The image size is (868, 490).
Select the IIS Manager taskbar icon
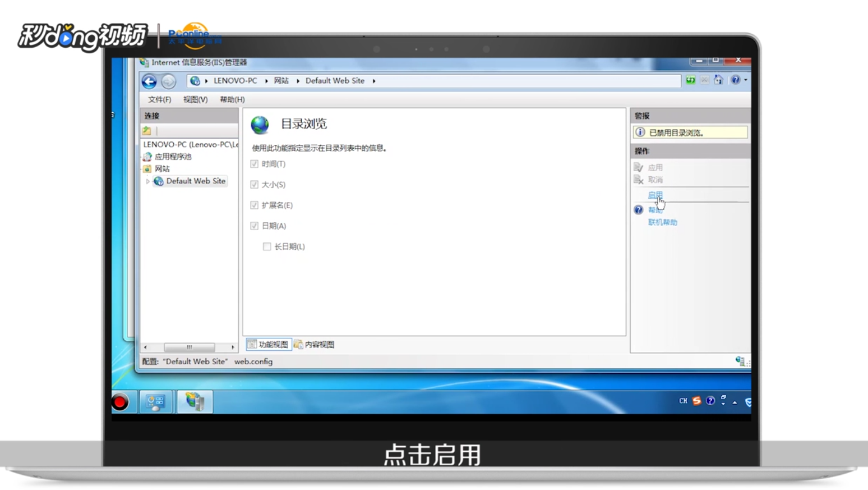pyautogui.click(x=195, y=401)
